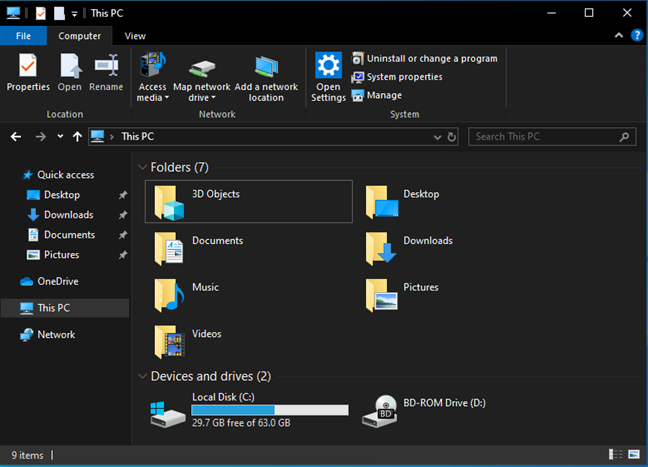
Task: Switch to the Computer ribbon tab
Action: tap(79, 36)
